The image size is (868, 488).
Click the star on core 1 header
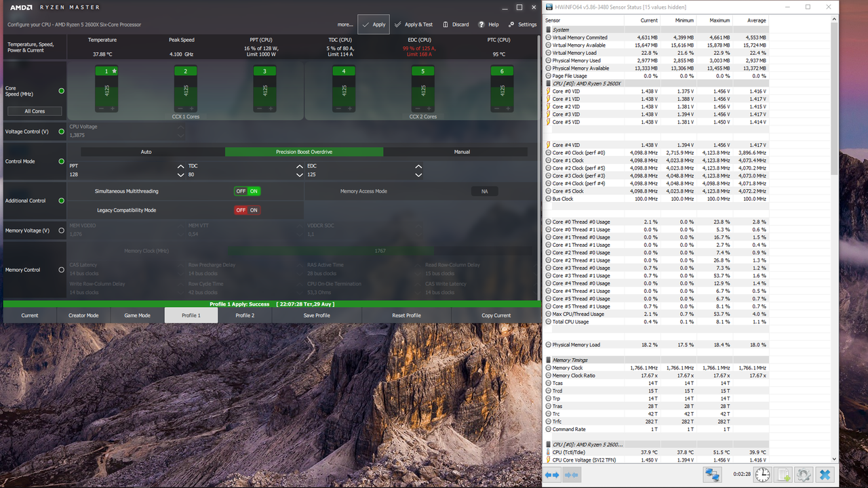click(x=115, y=70)
